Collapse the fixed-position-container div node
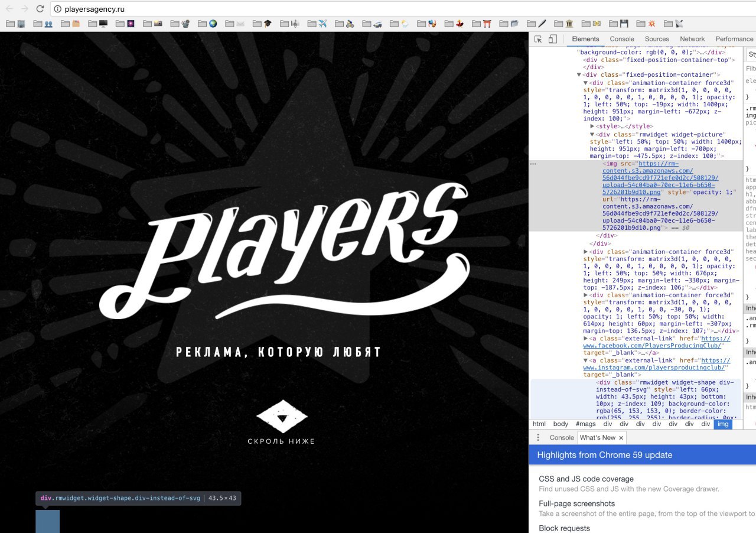756x533 pixels. coord(579,75)
